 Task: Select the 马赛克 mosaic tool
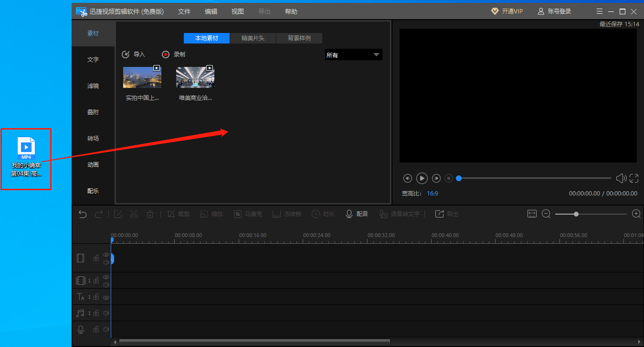(248, 214)
